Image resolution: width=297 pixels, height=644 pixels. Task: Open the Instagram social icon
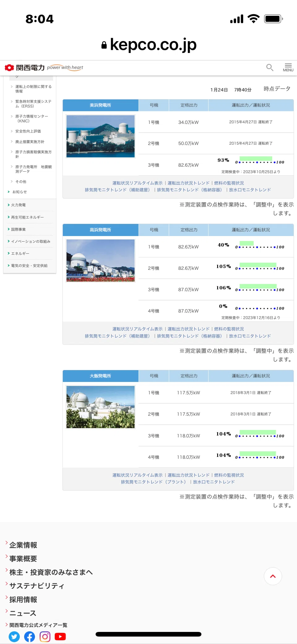[x=45, y=637]
